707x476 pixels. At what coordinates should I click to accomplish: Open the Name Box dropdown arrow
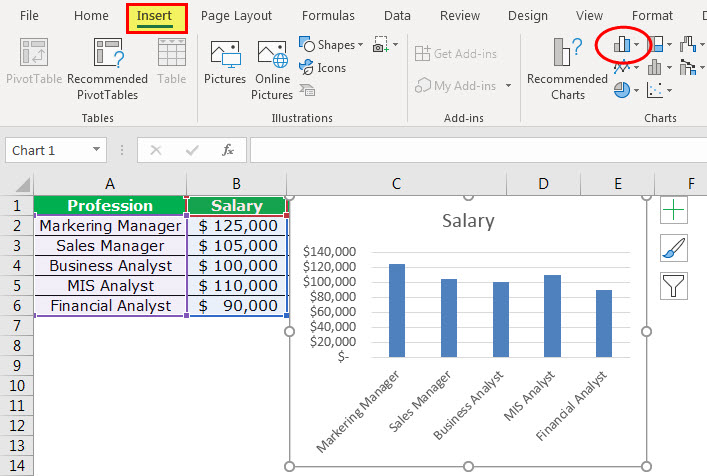click(96, 150)
